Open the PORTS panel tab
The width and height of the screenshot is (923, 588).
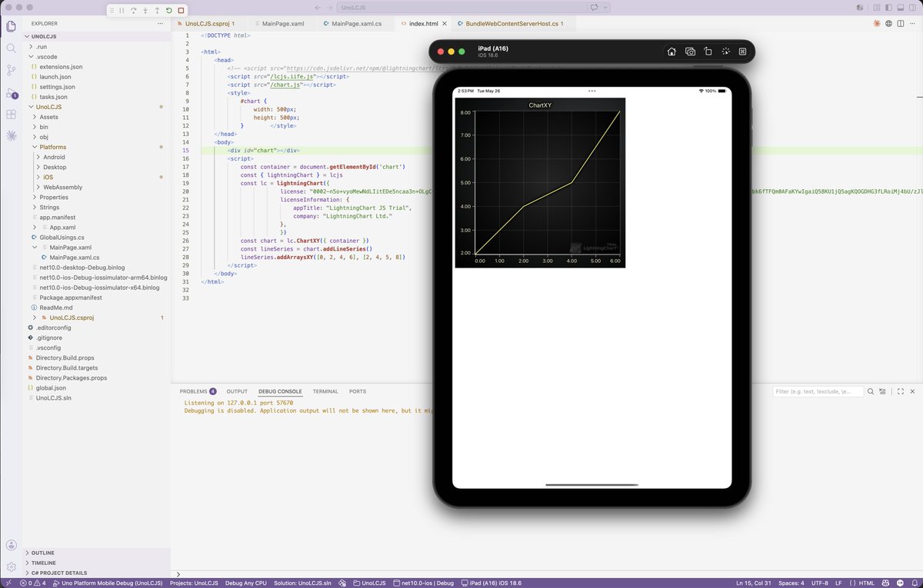coord(358,391)
